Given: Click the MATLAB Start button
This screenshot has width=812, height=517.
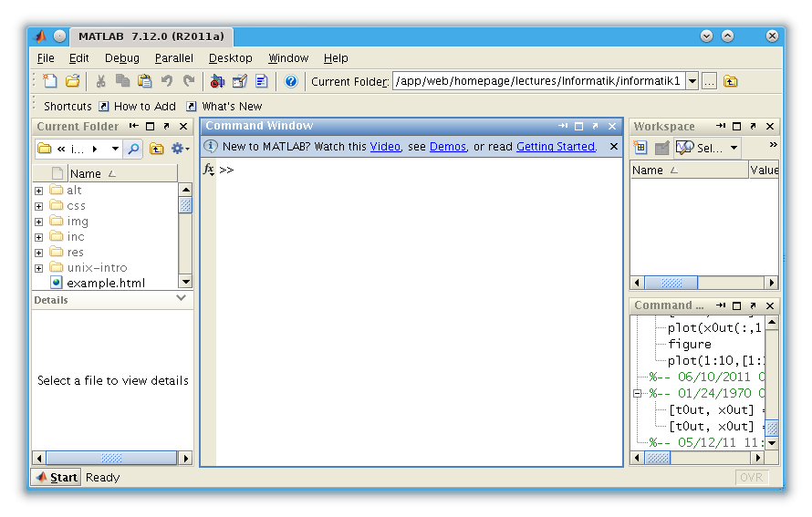Looking at the screenshot, I should [x=57, y=477].
